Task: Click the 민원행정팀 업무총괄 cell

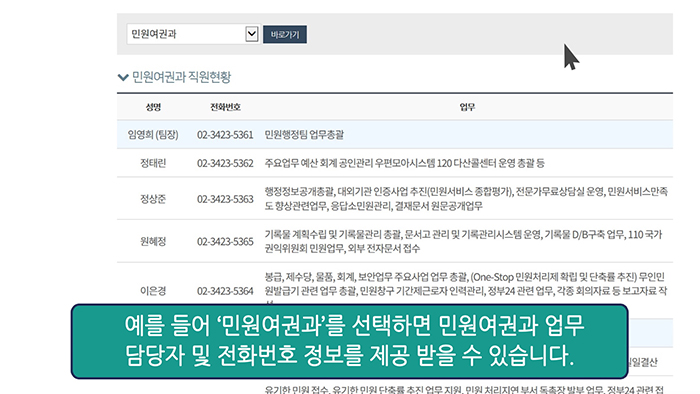Action: (x=304, y=135)
